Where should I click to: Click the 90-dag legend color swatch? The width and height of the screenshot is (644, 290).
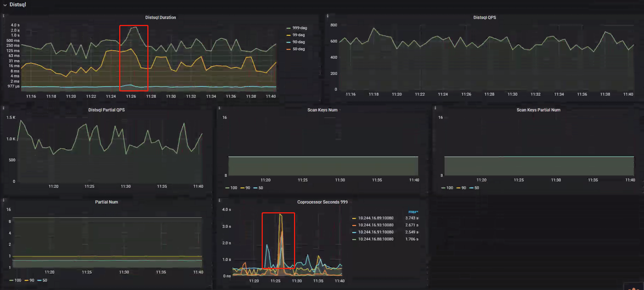coord(288,42)
